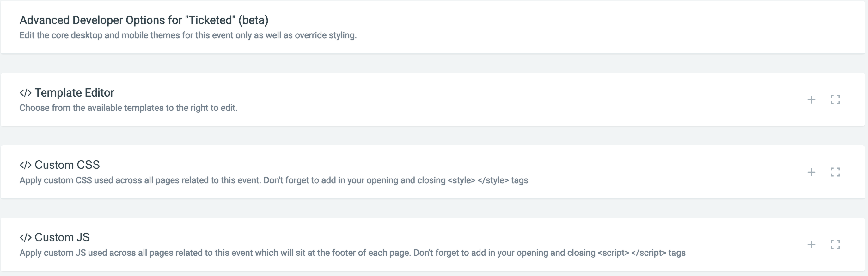Open Custom CSS editor in fullscreen
Screen dimensions: 868x276
[x=835, y=172]
